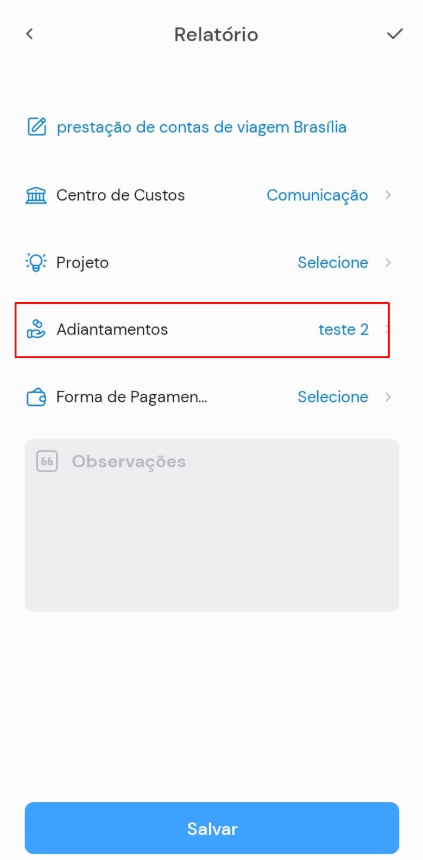Select the Adiantamentos row label

coord(112,330)
